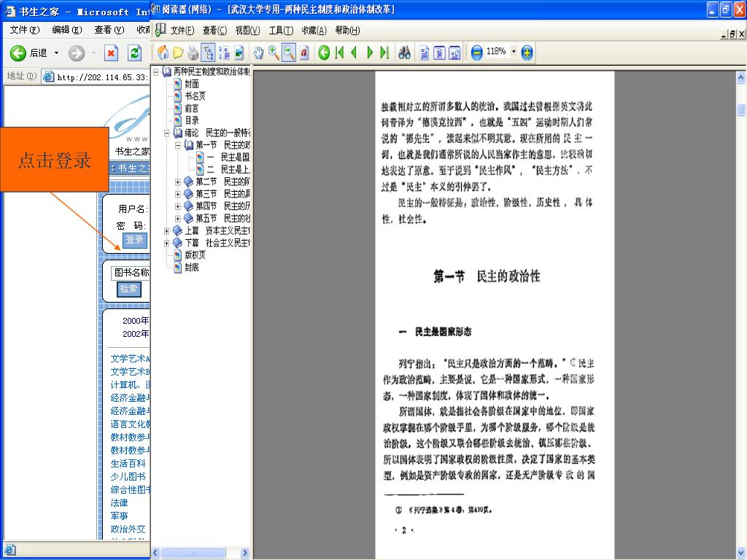Open 查看(V) menu in Internet Explorer
This screenshot has height=560, width=747.
[109, 30]
